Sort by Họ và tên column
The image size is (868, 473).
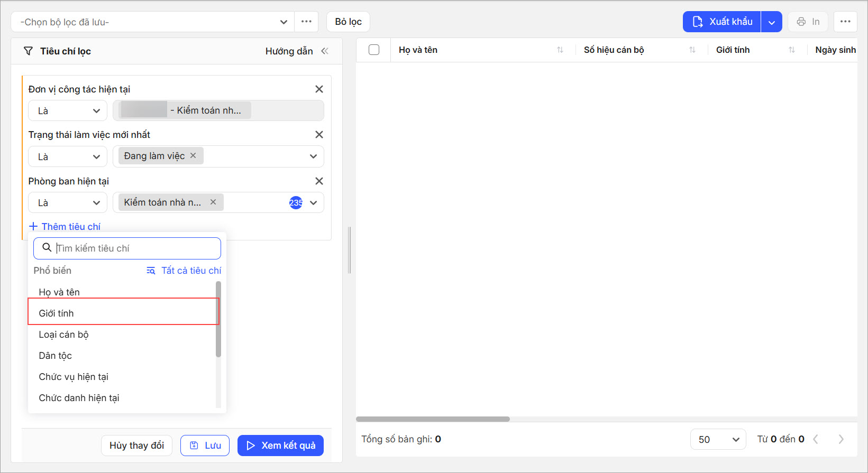click(560, 50)
